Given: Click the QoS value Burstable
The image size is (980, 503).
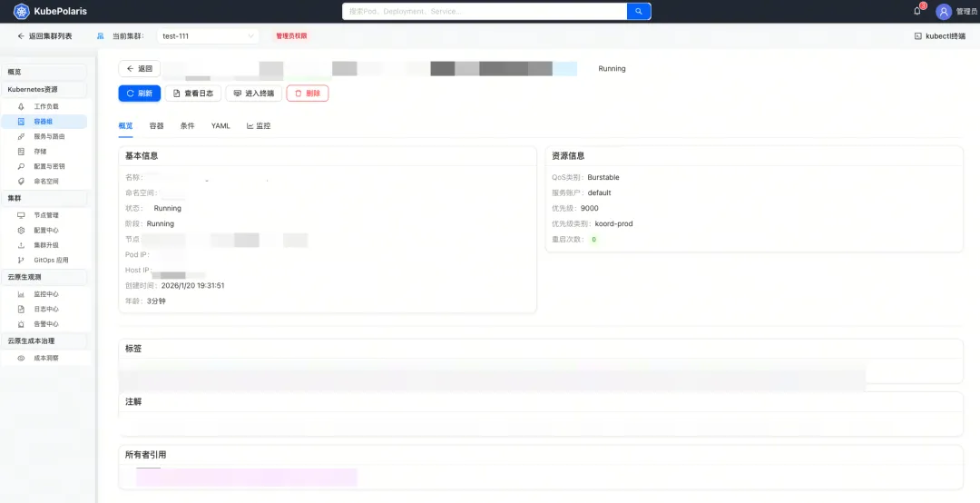Looking at the screenshot, I should point(603,178).
